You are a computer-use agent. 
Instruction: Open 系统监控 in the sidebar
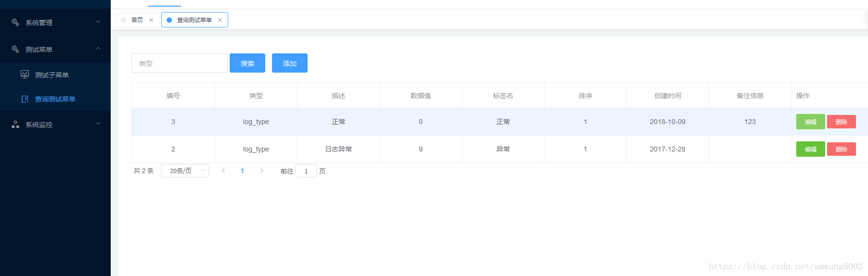(x=55, y=124)
